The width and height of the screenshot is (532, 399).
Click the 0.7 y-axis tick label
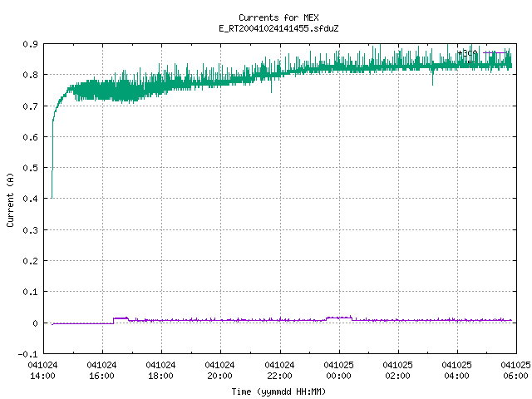[x=30, y=106]
